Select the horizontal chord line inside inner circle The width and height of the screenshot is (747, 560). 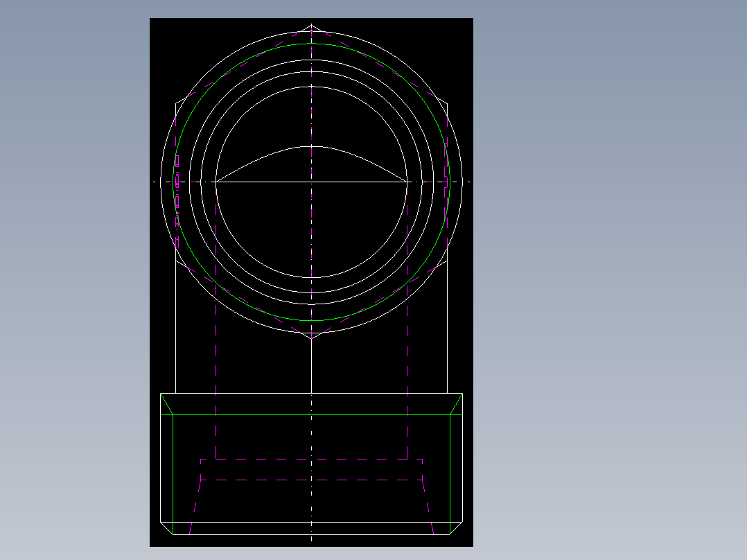click(x=312, y=182)
